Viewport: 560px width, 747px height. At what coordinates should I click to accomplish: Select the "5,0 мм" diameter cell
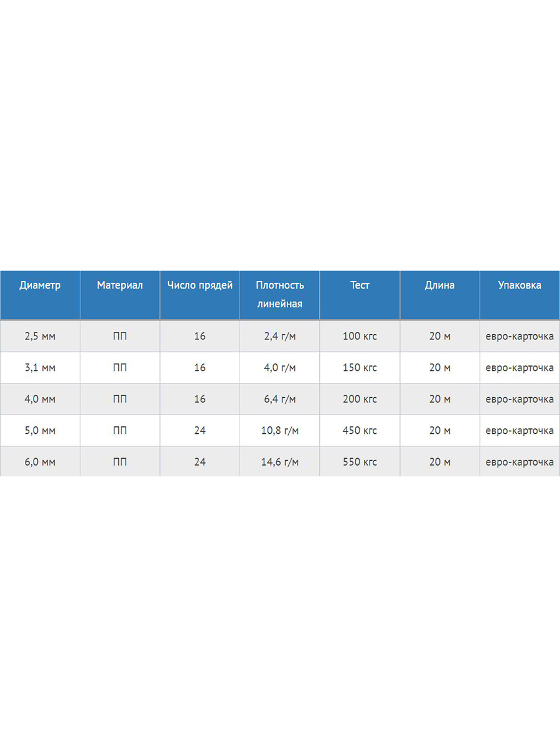[40, 431]
